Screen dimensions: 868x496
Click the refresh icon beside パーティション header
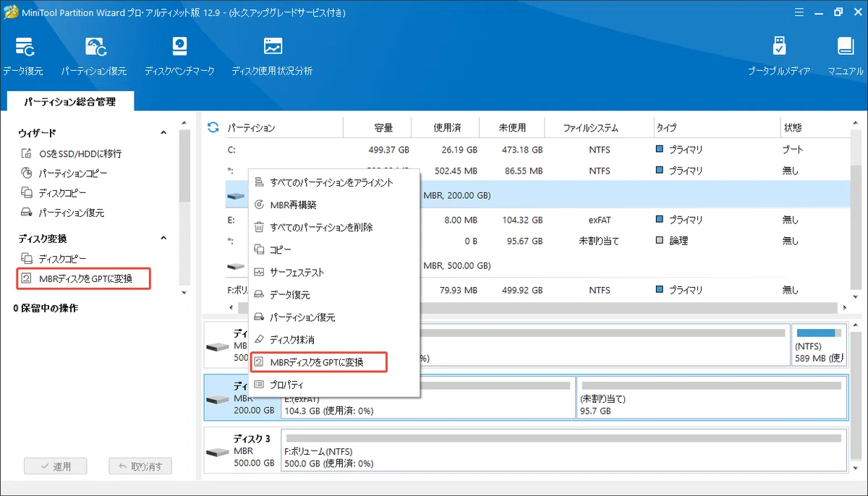213,127
